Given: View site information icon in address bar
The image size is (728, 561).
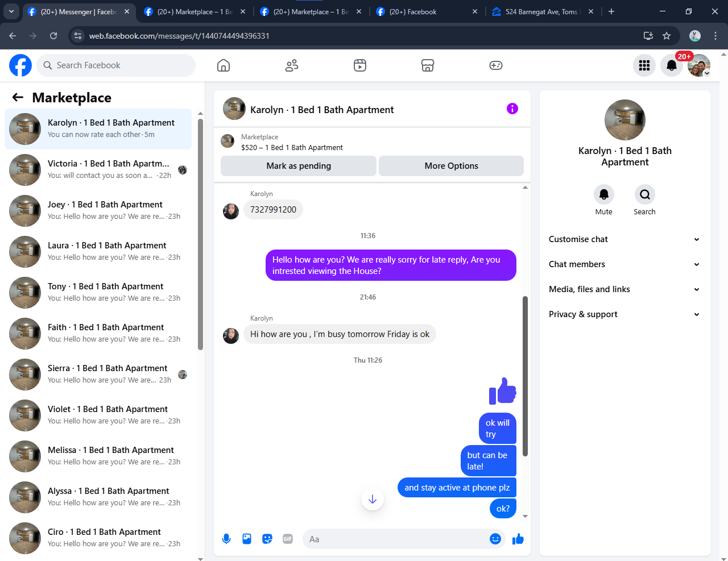Looking at the screenshot, I should pos(78,36).
